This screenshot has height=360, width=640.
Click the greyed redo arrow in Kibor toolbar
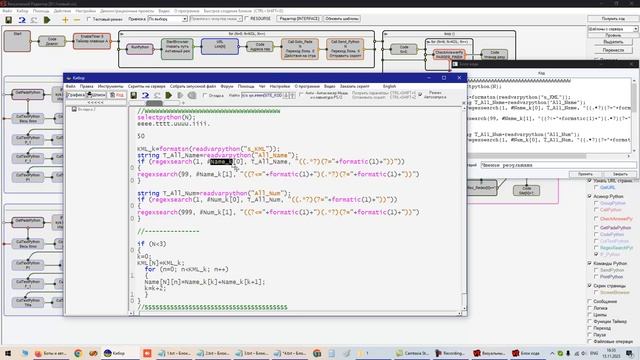pyautogui.click(x=157, y=95)
